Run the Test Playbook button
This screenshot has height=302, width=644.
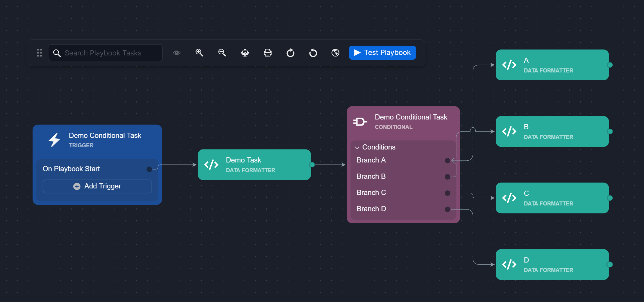click(x=382, y=53)
